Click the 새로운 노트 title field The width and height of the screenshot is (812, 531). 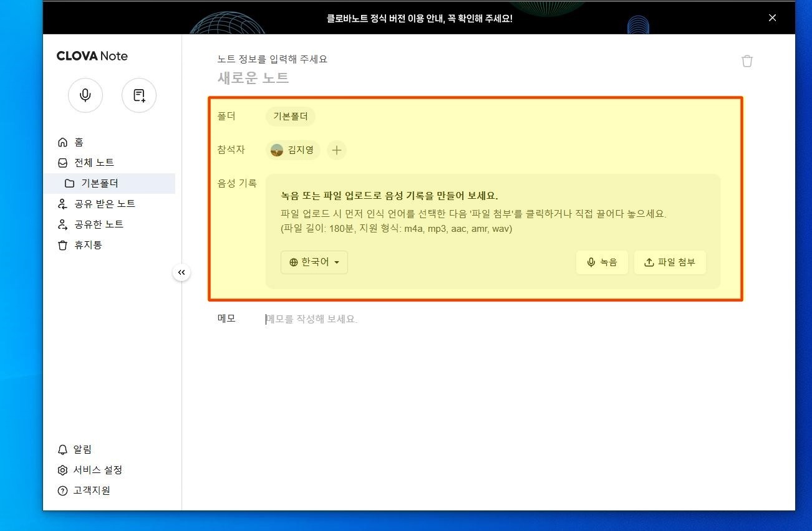coord(253,78)
